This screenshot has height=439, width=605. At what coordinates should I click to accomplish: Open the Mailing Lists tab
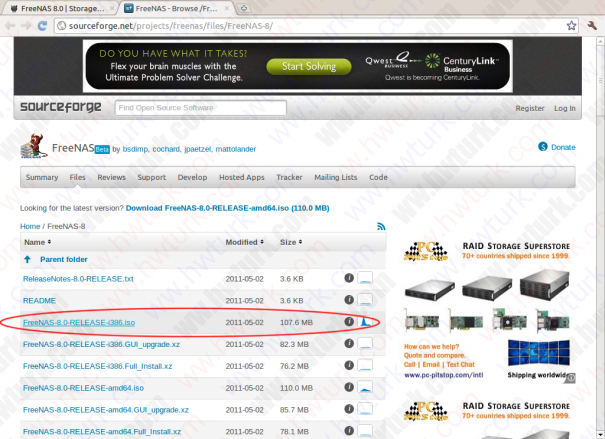[336, 177]
